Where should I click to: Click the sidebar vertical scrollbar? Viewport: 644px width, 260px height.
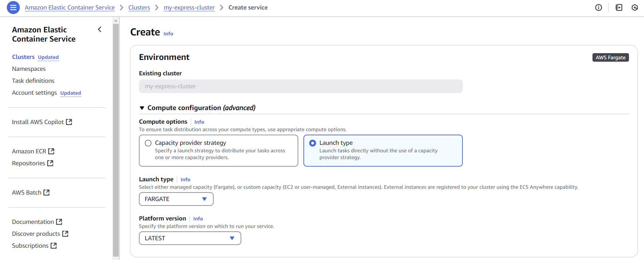tap(116, 136)
